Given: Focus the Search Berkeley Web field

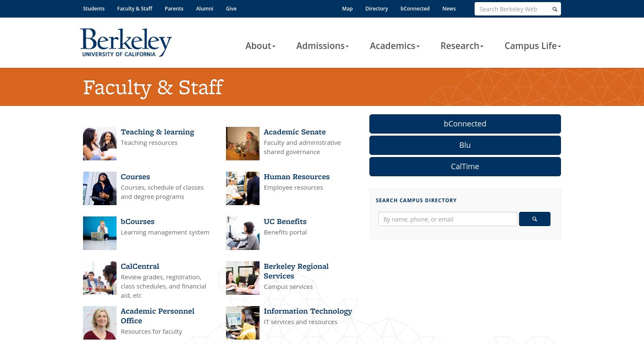Looking at the screenshot, I should click(x=512, y=9).
